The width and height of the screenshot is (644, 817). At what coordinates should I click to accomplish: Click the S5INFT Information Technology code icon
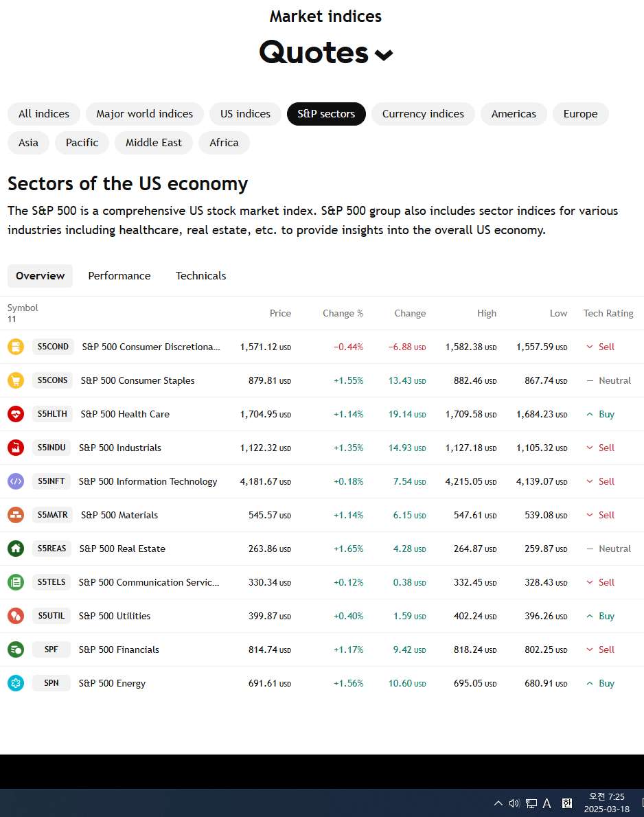(16, 481)
